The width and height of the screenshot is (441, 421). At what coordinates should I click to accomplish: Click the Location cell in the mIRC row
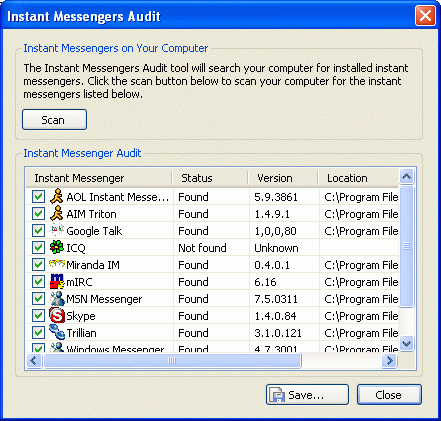point(361,282)
